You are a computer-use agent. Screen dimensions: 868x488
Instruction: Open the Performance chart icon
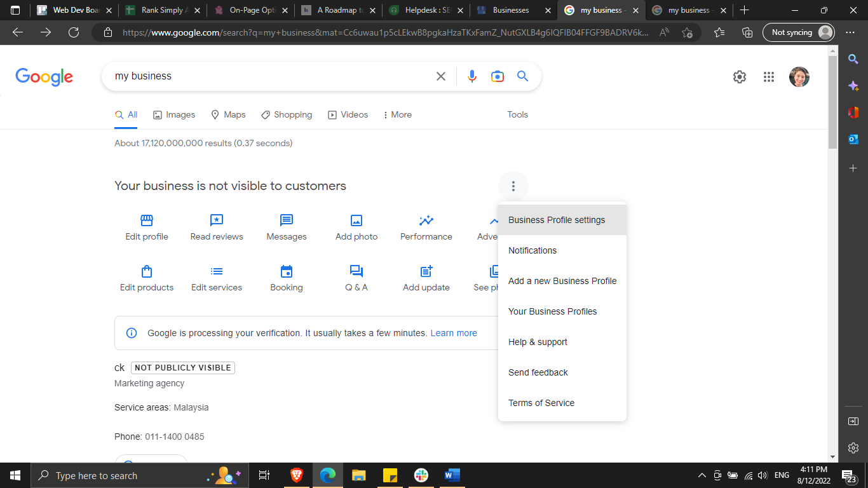pyautogui.click(x=426, y=220)
